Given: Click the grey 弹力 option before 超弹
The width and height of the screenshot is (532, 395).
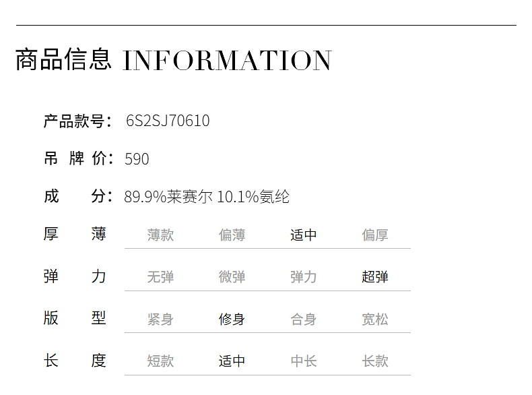Looking at the screenshot, I should [x=303, y=277].
